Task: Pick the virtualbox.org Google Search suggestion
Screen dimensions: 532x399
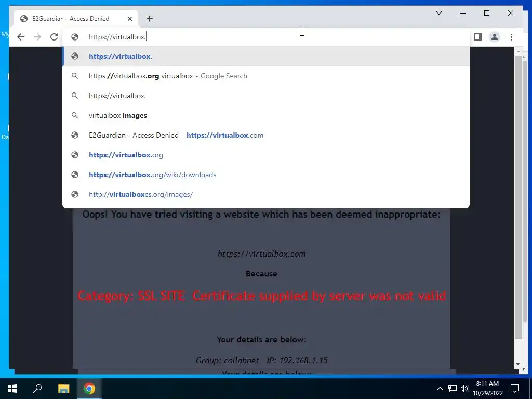Action: pyautogui.click(x=266, y=76)
